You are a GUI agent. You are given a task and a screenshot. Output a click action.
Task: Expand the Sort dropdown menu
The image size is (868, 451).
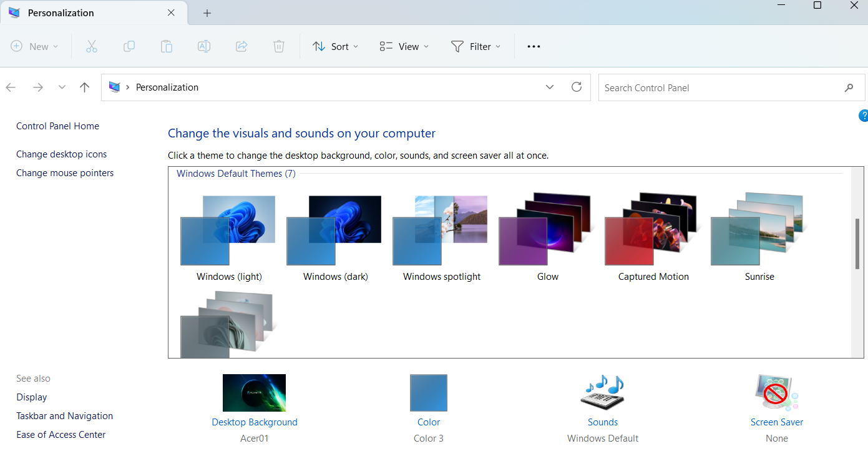[336, 46]
